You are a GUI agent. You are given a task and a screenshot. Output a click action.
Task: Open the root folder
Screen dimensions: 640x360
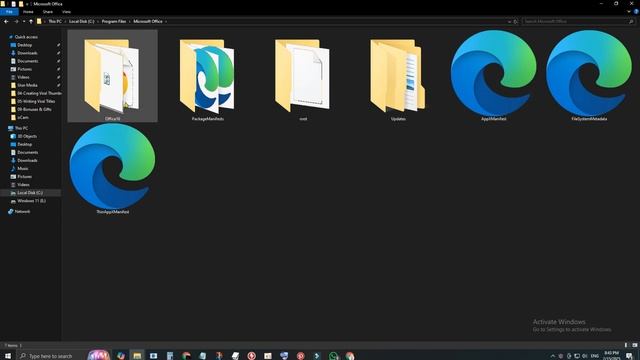pos(303,76)
